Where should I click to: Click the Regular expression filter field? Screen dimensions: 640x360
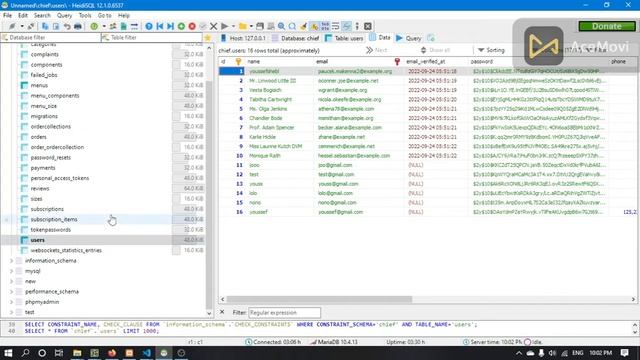pos(284,313)
